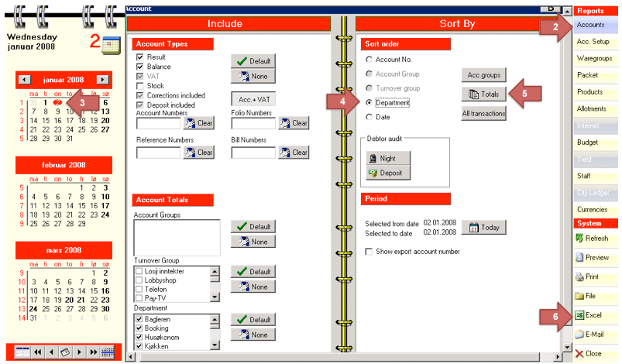Send report via E-Mail icon
Image resolution: width=622 pixels, height=364 pixels.
(x=581, y=335)
